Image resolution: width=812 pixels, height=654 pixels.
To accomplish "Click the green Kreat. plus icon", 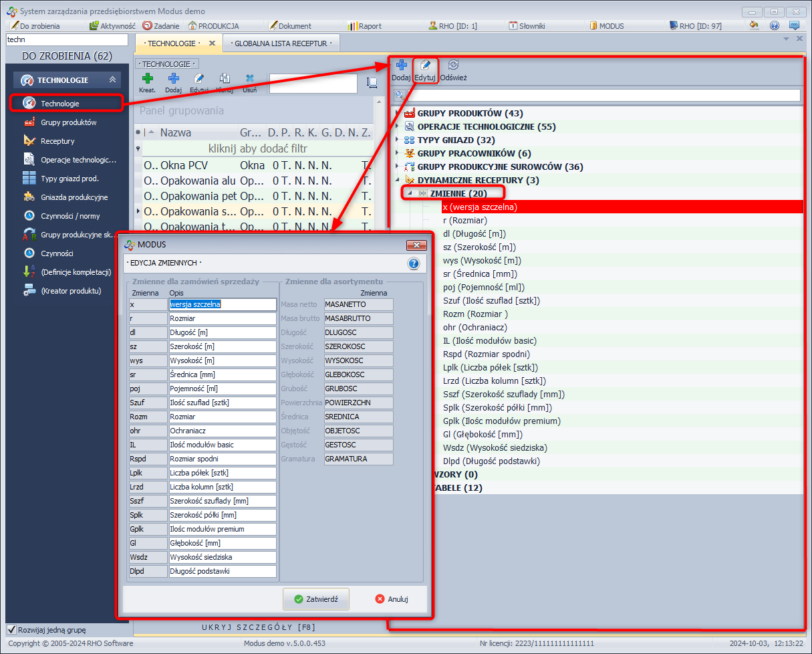I will pos(148,79).
